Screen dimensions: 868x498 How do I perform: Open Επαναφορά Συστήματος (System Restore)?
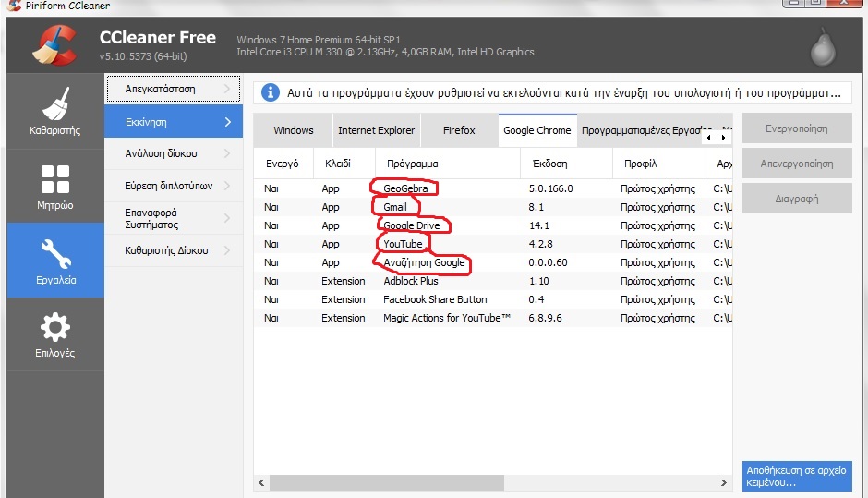pyautogui.click(x=174, y=218)
